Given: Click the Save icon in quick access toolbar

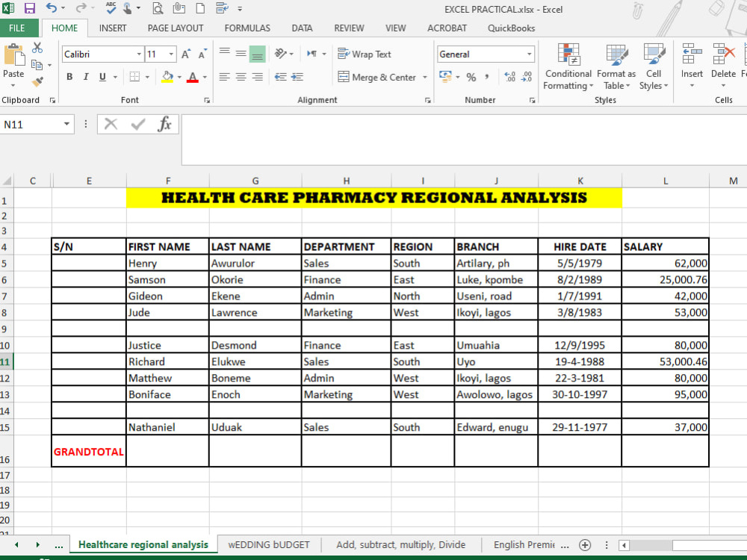Looking at the screenshot, I should 30,8.
